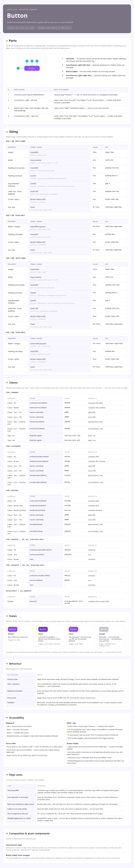Click the 'Touch target (icon-only sm)' edge case
The image size is (134, 868).
point(18,813)
